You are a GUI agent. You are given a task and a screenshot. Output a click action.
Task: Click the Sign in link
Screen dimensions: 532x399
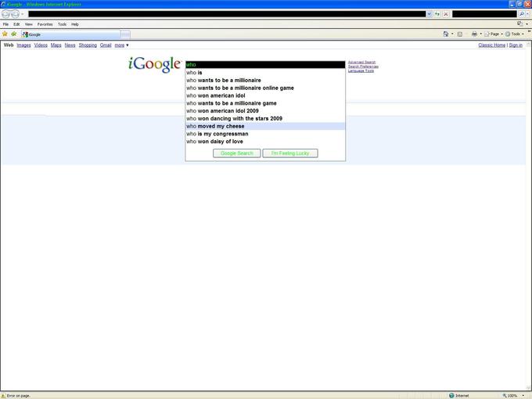[516, 45]
